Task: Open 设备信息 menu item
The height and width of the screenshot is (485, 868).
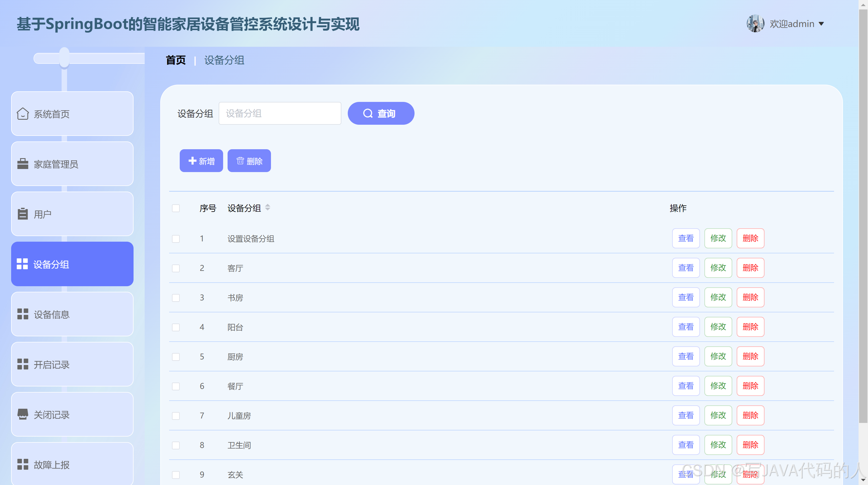Action: pyautogui.click(x=72, y=314)
